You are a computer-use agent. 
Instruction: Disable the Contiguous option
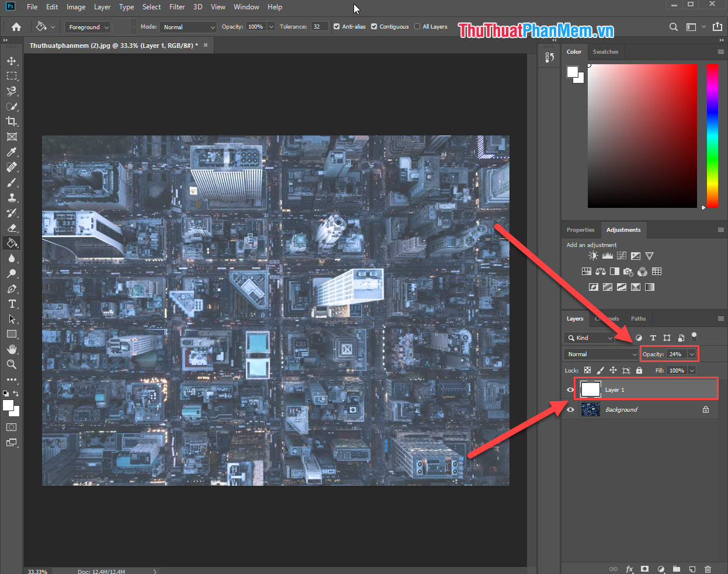[x=373, y=26]
